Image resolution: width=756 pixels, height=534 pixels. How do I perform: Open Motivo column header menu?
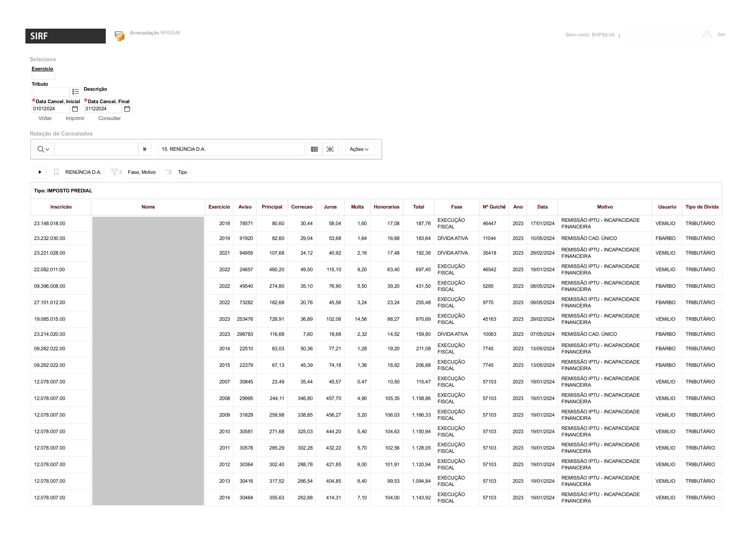coord(605,207)
